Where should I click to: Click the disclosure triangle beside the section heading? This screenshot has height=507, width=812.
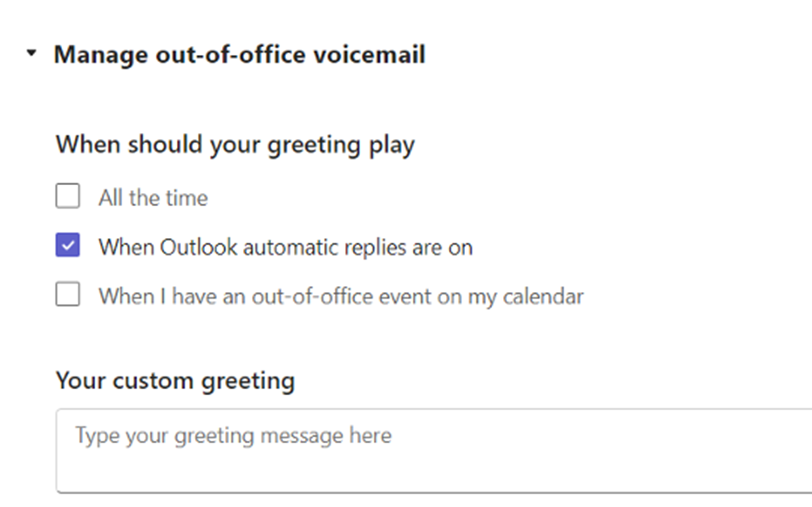tap(31, 53)
